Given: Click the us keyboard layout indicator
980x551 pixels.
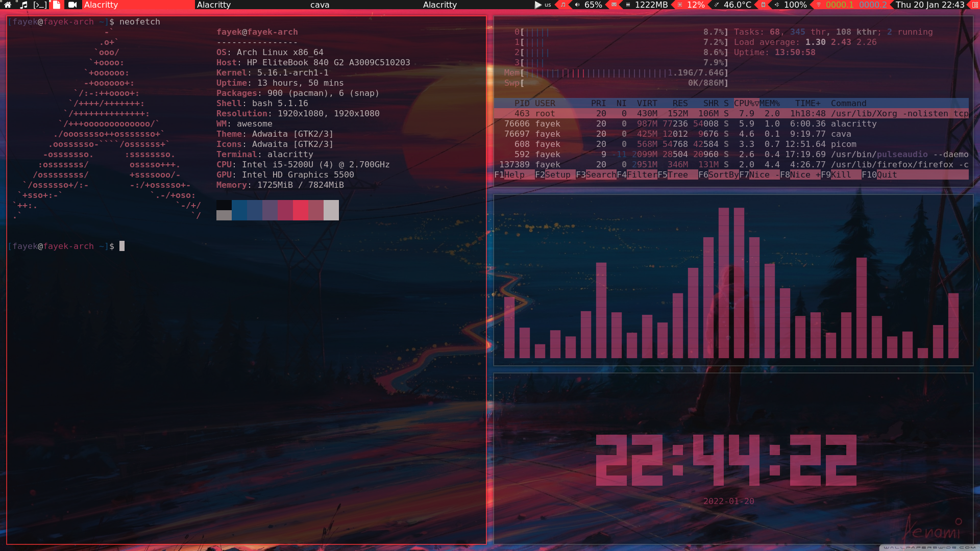Looking at the screenshot, I should (548, 5).
